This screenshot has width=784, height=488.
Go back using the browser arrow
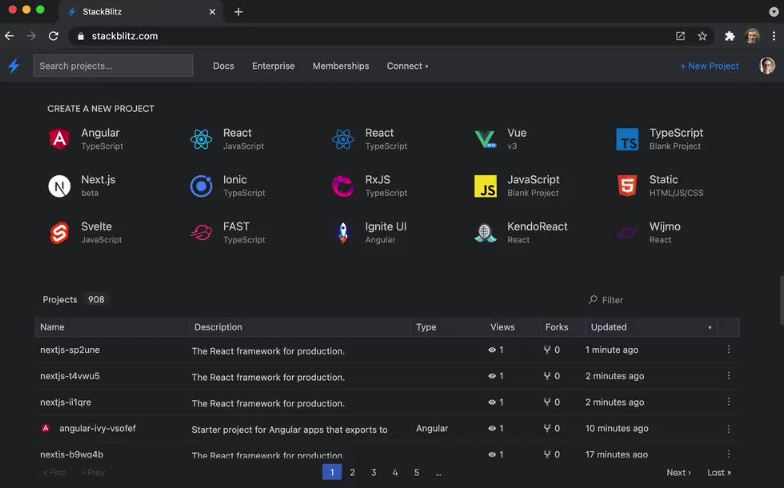coord(10,36)
